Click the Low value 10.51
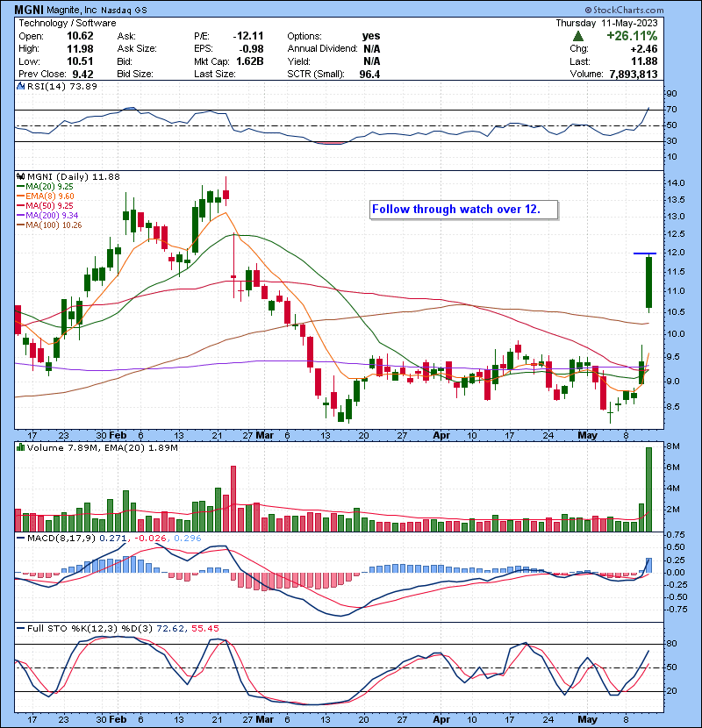Screen dimensions: 702x728 (x=80, y=61)
